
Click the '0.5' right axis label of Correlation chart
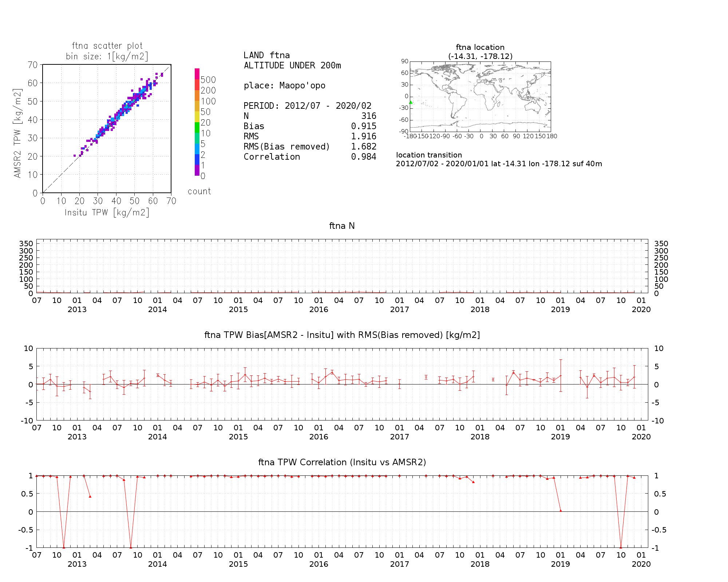(x=660, y=494)
